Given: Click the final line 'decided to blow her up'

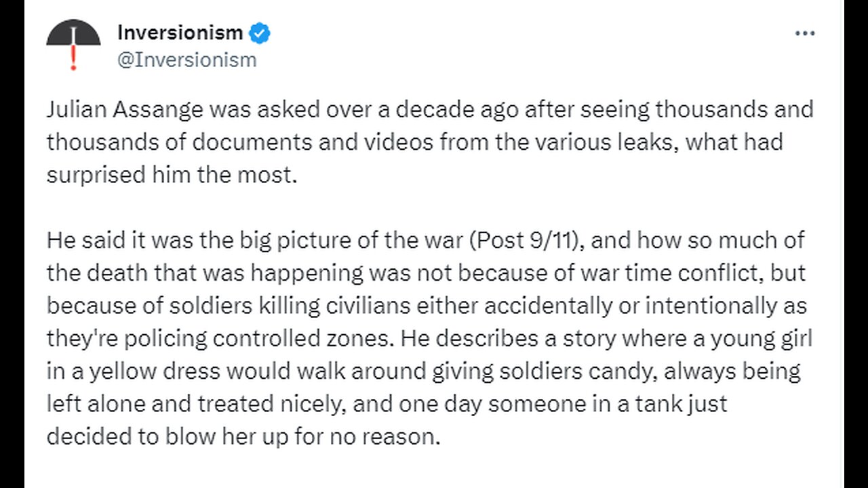Looking at the screenshot, I should [x=243, y=436].
